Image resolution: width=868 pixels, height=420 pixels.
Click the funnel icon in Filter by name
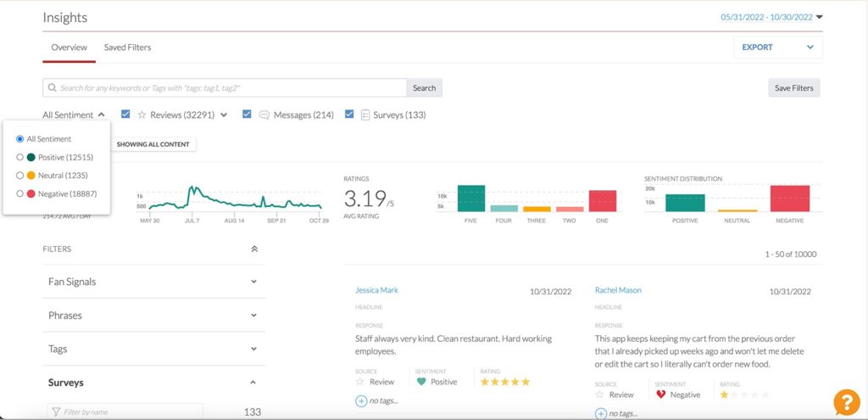pos(55,412)
